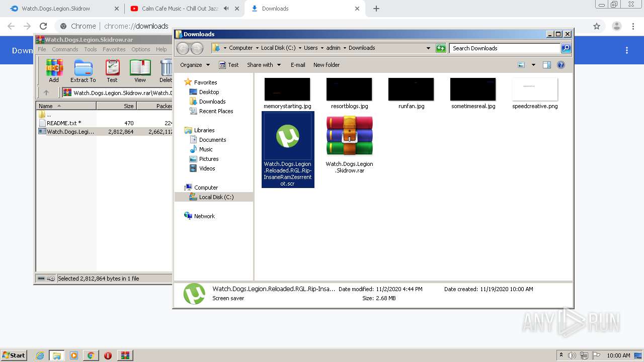Click the Explorer back navigation button
This screenshot has width=644, height=362.
pos(183,48)
